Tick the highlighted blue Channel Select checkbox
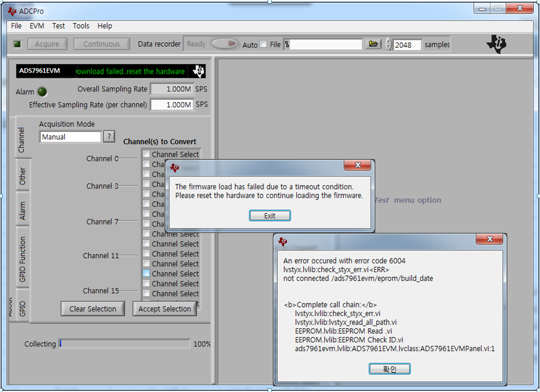This screenshot has height=392, width=540. click(x=147, y=273)
